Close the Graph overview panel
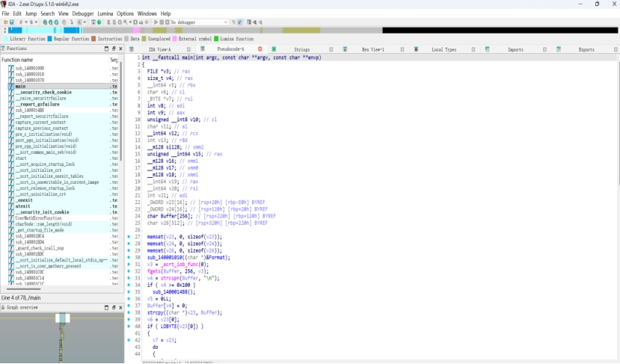The width and height of the screenshot is (620, 364). 120,307
